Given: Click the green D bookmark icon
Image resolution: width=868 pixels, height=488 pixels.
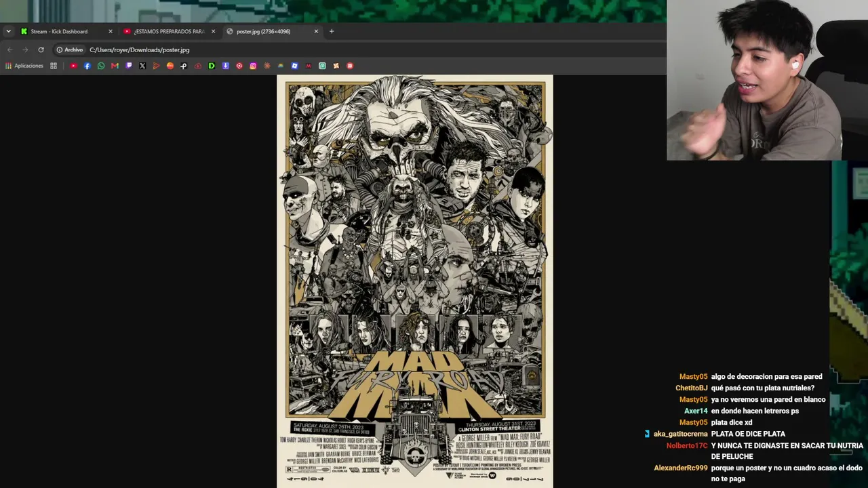Looking at the screenshot, I should click(x=212, y=66).
